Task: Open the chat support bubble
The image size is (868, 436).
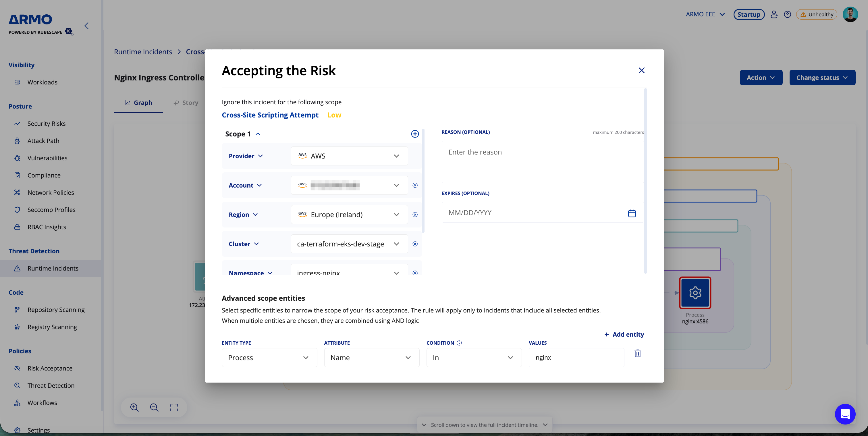Action: click(x=845, y=414)
